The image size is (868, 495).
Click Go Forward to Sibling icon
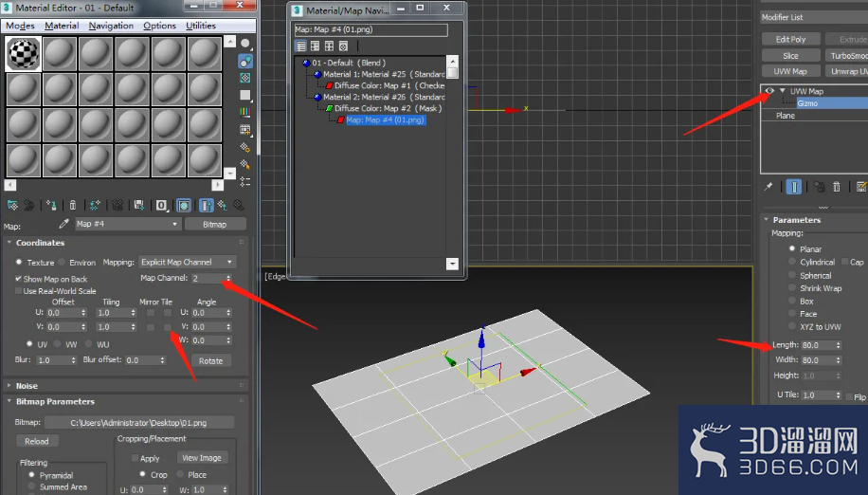coord(239,206)
